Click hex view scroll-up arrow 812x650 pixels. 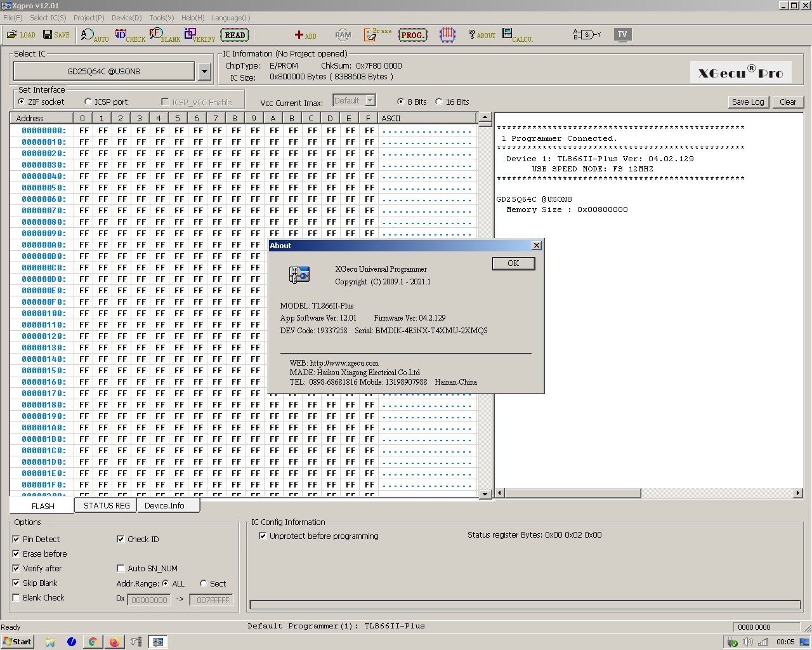(485, 117)
